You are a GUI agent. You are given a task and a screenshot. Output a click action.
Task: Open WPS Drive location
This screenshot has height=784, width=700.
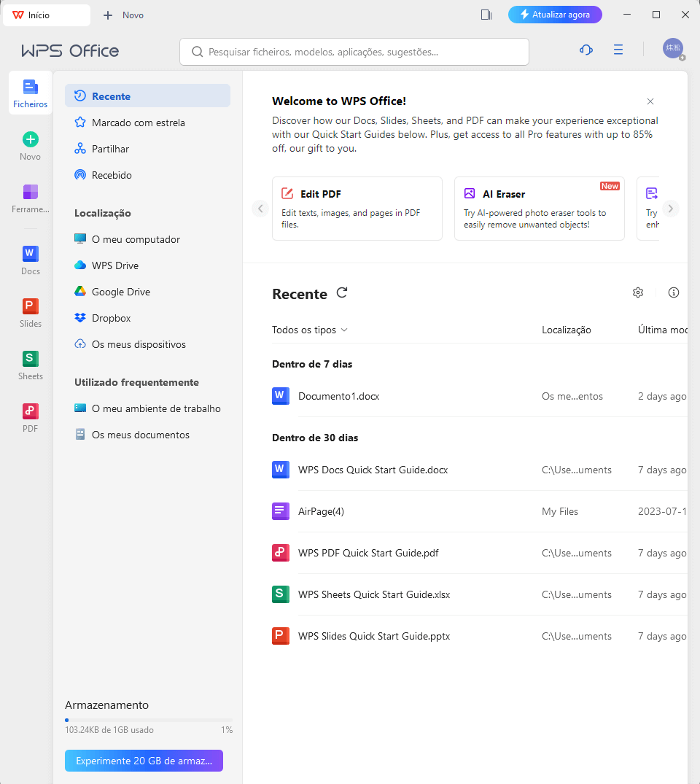point(147,265)
